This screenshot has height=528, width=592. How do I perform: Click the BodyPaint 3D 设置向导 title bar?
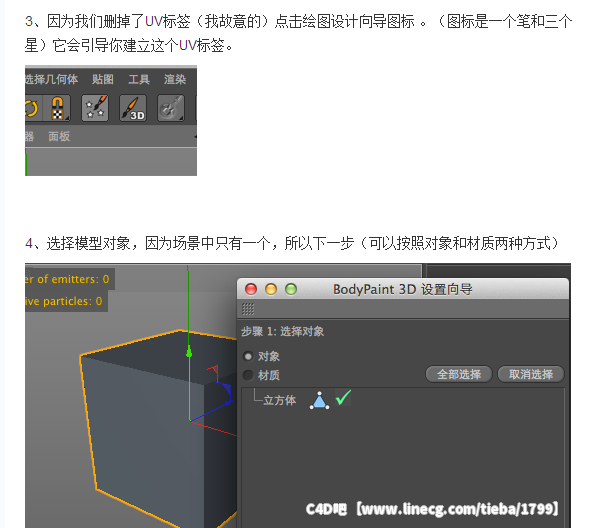403,289
